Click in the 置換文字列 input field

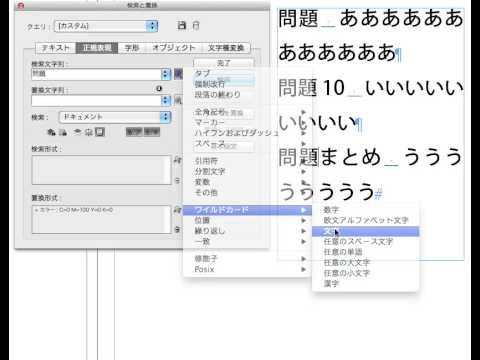click(97, 100)
